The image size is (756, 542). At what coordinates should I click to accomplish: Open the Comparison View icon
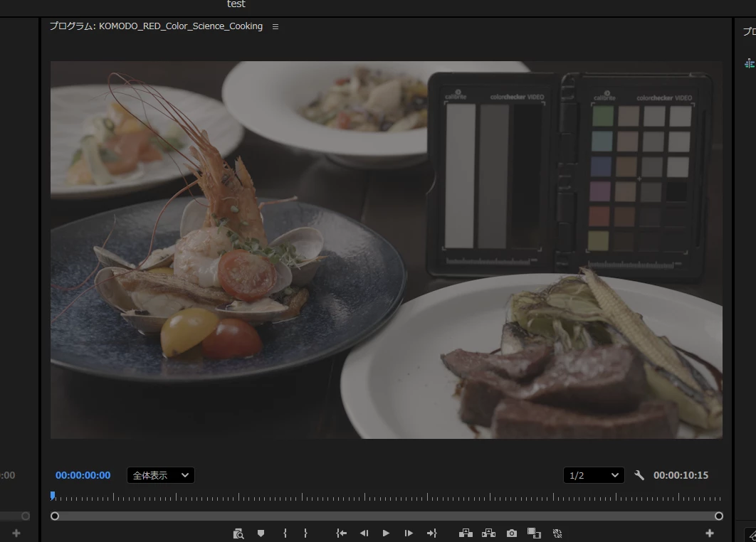(534, 533)
